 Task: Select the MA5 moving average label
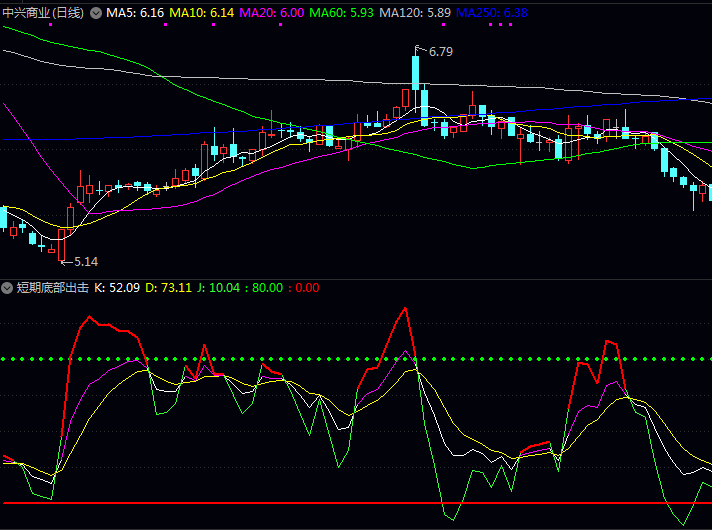(135, 13)
